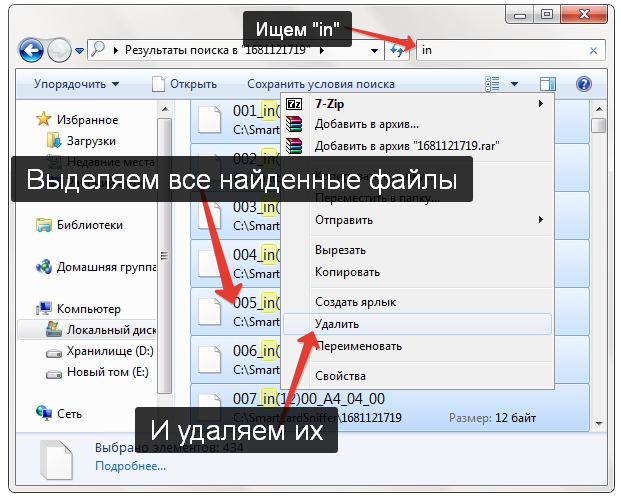Click WinRAR icon beside Добавить в архив...
This screenshot has width=621, height=499.
point(294,124)
